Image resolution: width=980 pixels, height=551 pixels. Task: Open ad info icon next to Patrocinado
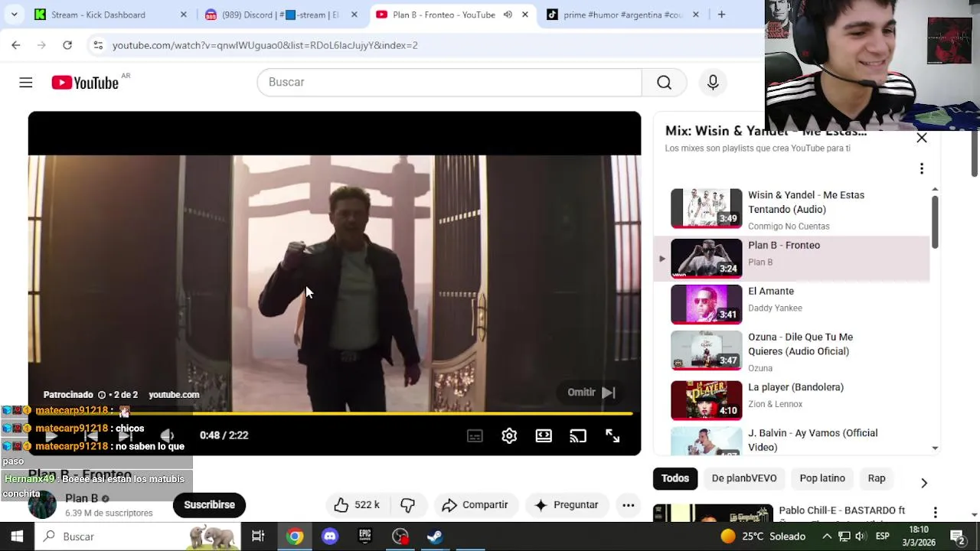point(102,395)
